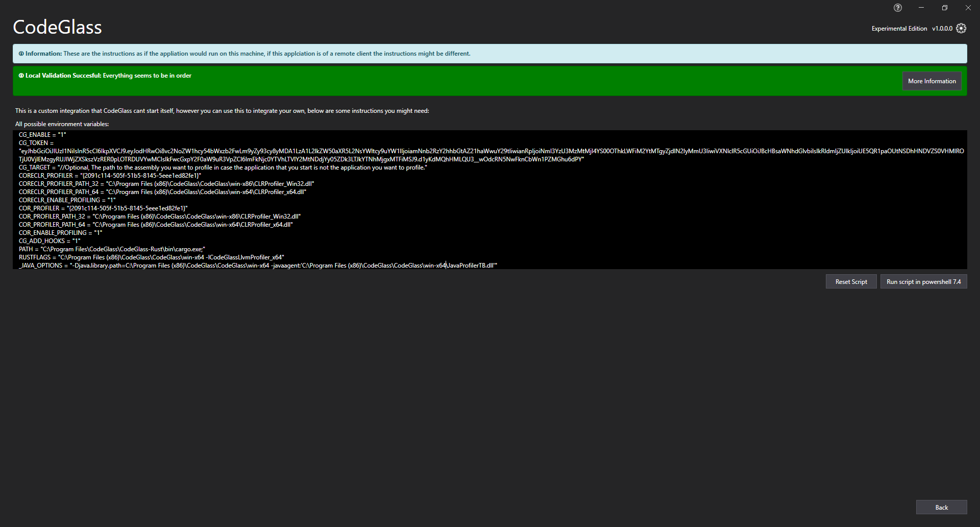Click the Local Validation Succesful message

105,76
